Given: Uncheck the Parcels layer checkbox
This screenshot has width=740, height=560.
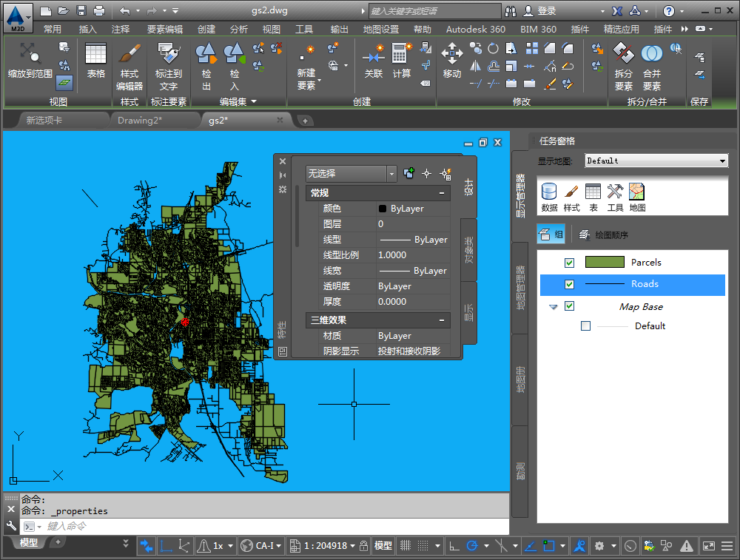Looking at the screenshot, I should pyautogui.click(x=569, y=263).
